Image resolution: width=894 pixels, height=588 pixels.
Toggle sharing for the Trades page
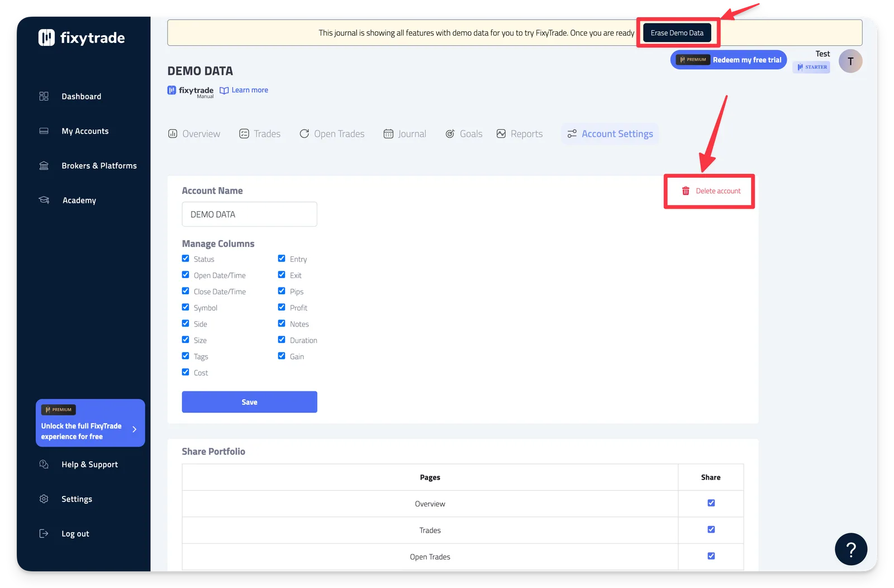pyautogui.click(x=711, y=529)
